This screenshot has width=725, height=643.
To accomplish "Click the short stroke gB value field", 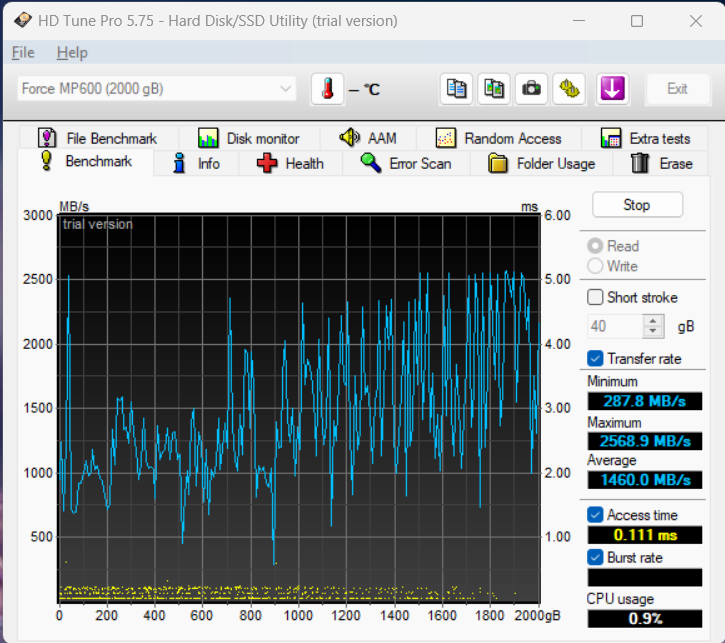I will point(614,326).
